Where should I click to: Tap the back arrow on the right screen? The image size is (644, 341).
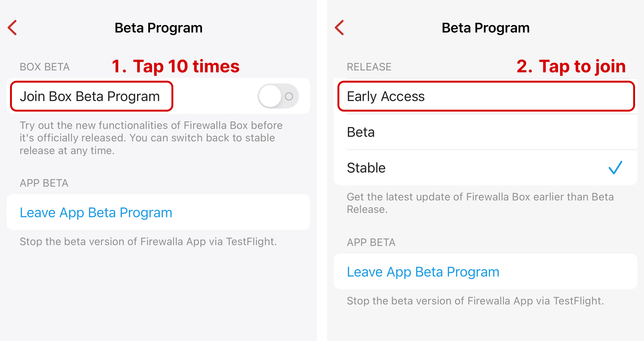pos(339,28)
